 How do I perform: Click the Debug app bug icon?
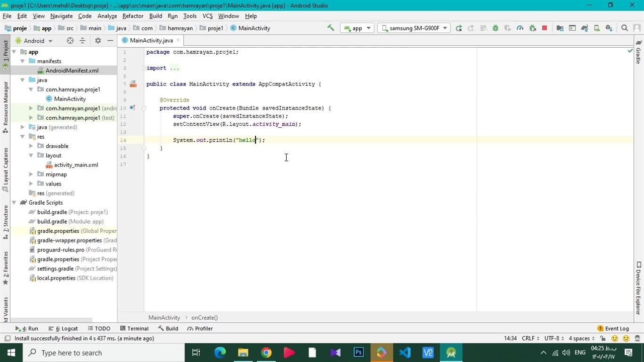496,28
